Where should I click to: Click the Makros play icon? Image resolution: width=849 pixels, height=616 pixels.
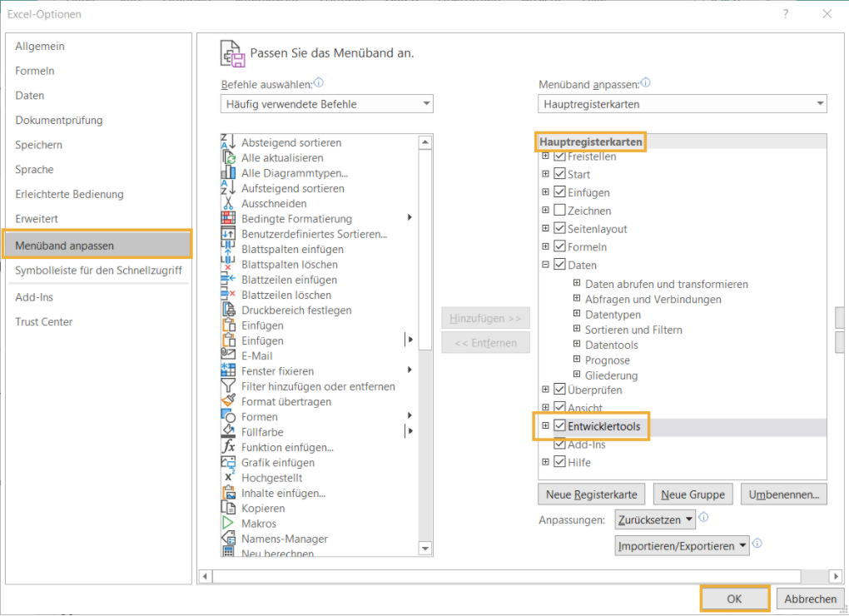(228, 524)
